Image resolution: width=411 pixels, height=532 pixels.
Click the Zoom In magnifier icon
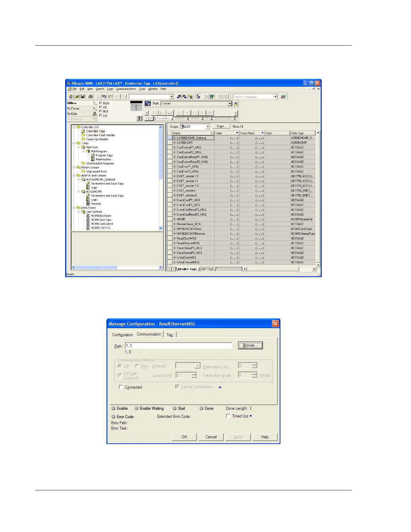[x=220, y=97]
